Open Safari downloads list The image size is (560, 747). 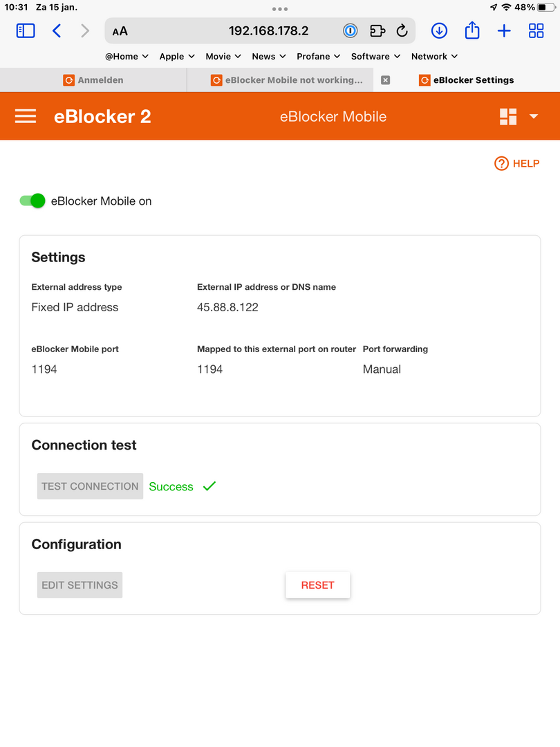tap(439, 31)
